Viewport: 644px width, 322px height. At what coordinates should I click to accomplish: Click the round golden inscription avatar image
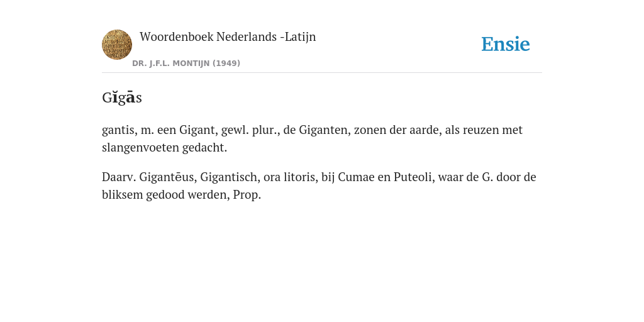(x=117, y=45)
